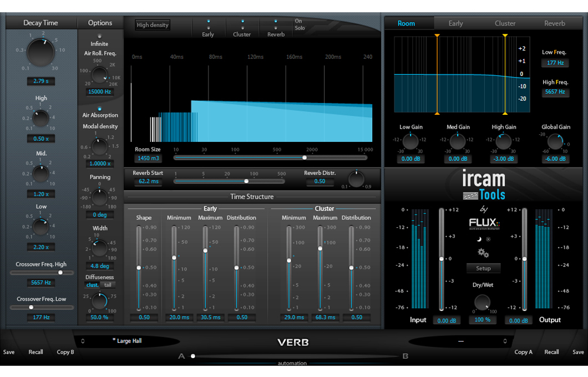Open the Reverb filter tab

(x=554, y=23)
